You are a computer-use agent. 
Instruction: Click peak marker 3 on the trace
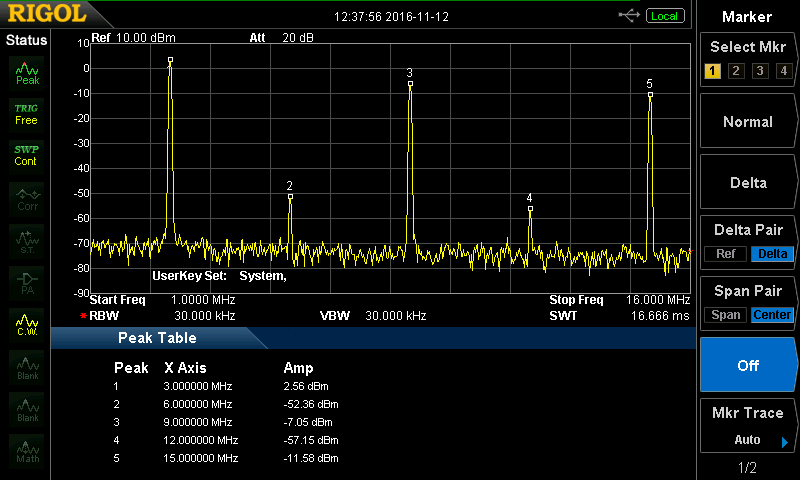coord(410,84)
